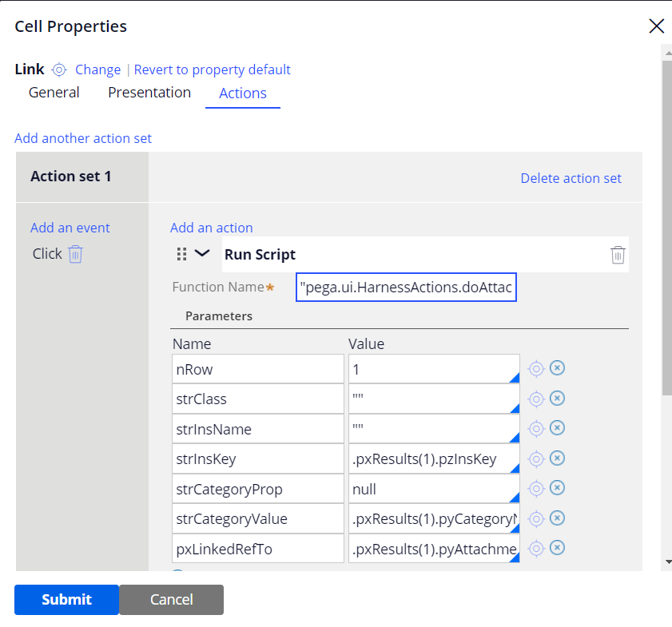672x627 pixels.
Task: Cancel the Cell Properties dialog
Action: point(171,600)
